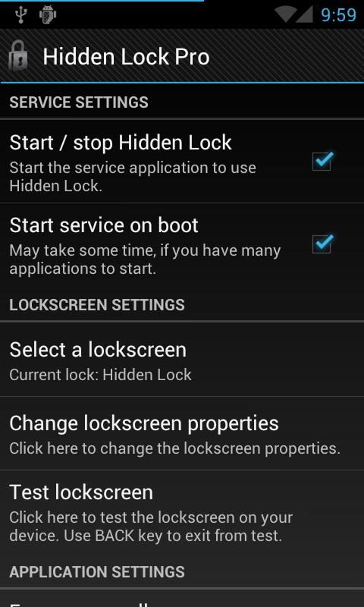Uncheck the Start / stop Hidden Lock checkbox
This screenshot has height=607, width=364.
tap(322, 161)
